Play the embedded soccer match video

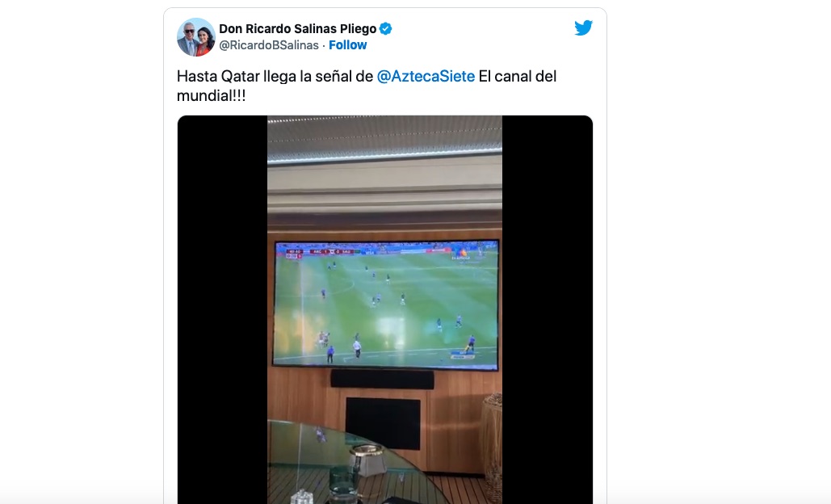pos(384,309)
